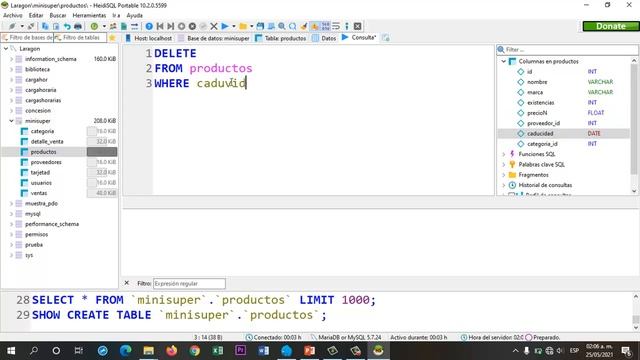
Task: Click the connect to server icon
Action: [12, 27]
